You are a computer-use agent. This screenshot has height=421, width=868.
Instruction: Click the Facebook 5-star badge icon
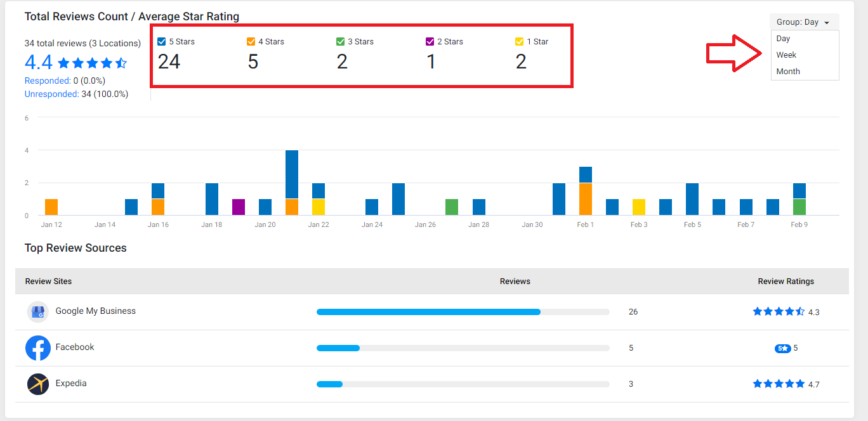(x=783, y=348)
